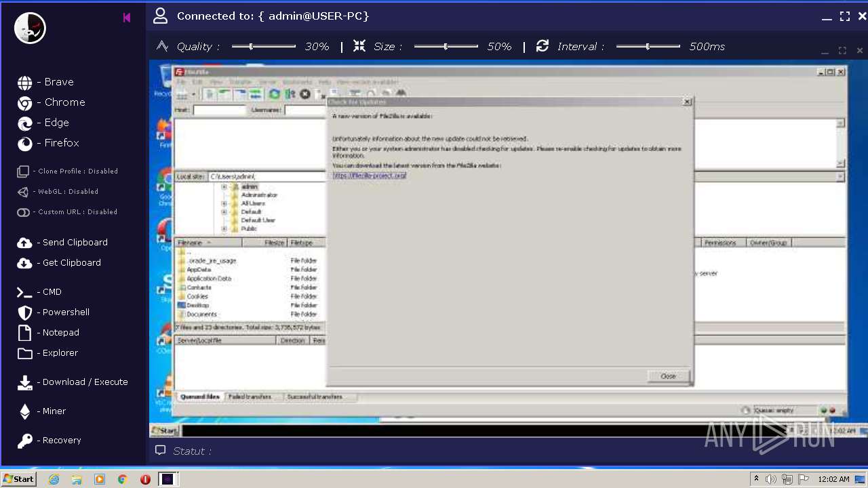Toggle the Custom URL option
Image resolution: width=868 pixels, height=488 pixels.
tap(67, 212)
